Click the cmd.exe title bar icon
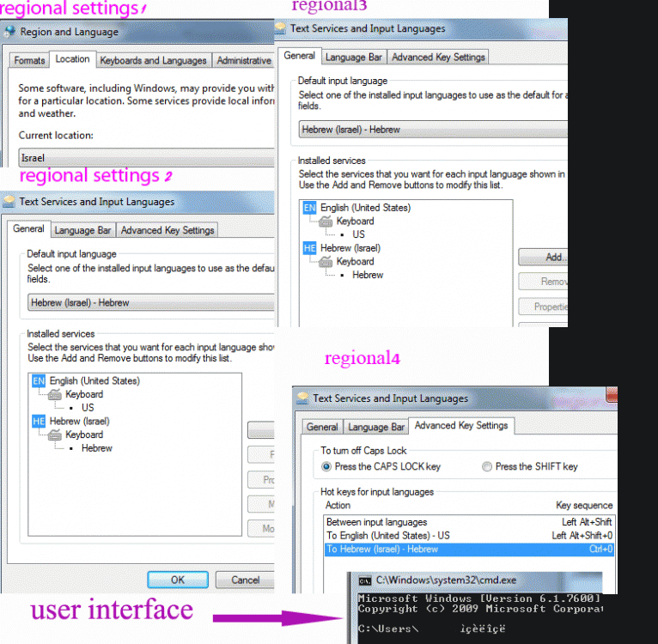658x644 pixels. tap(365, 580)
